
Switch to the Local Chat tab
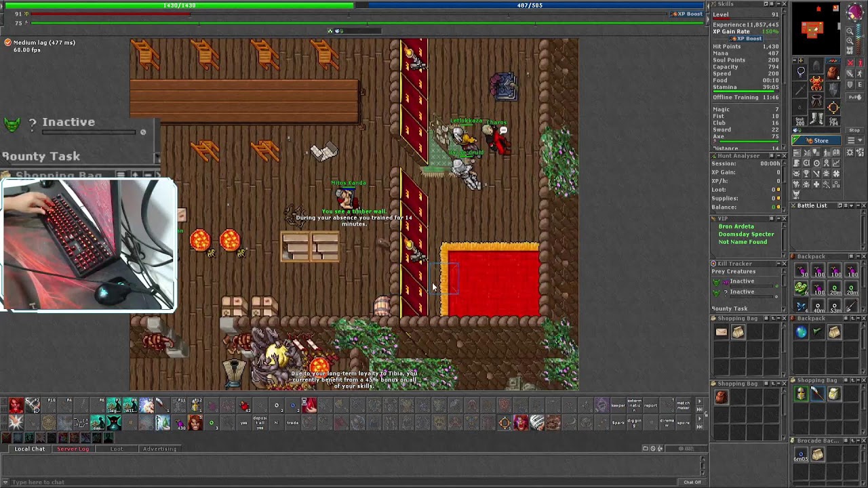point(30,449)
